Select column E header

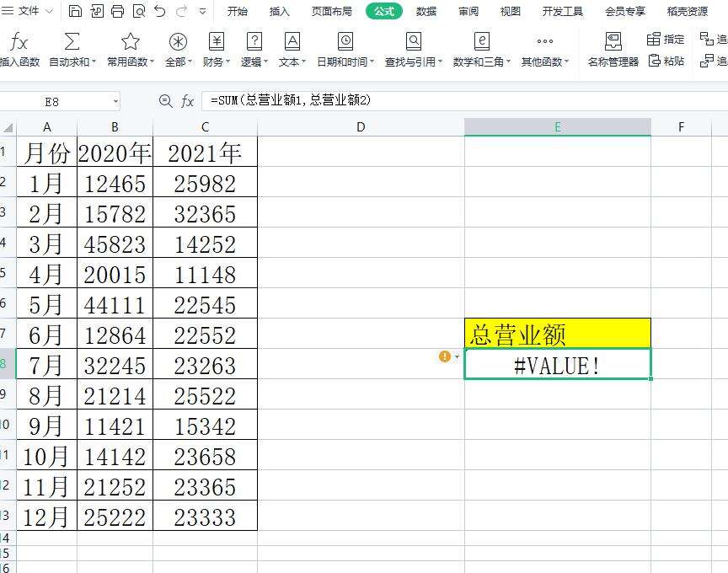click(x=558, y=127)
